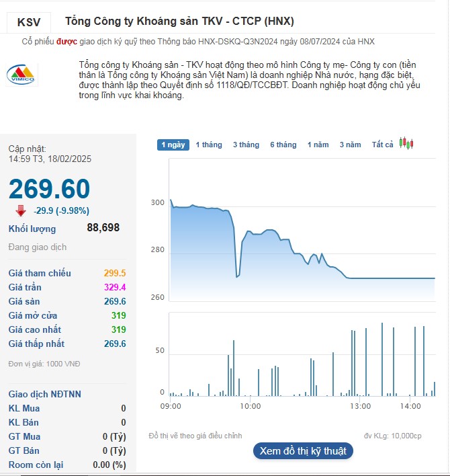The height and width of the screenshot is (476, 450).
Task: Click the current price 269.60
Action: tap(49, 189)
